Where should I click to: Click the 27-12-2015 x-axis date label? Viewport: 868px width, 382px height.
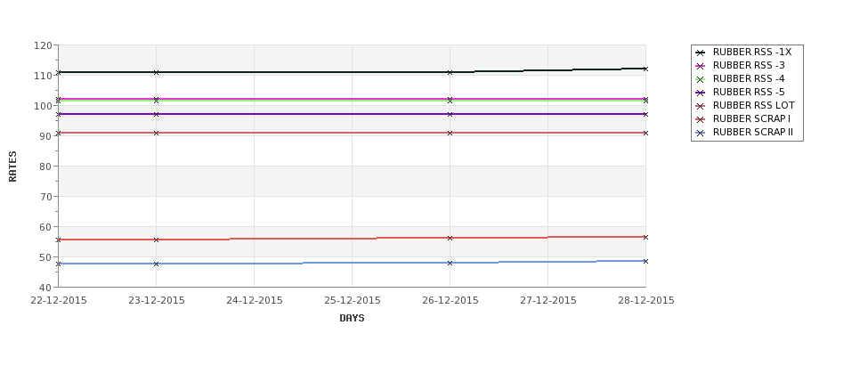tap(548, 301)
